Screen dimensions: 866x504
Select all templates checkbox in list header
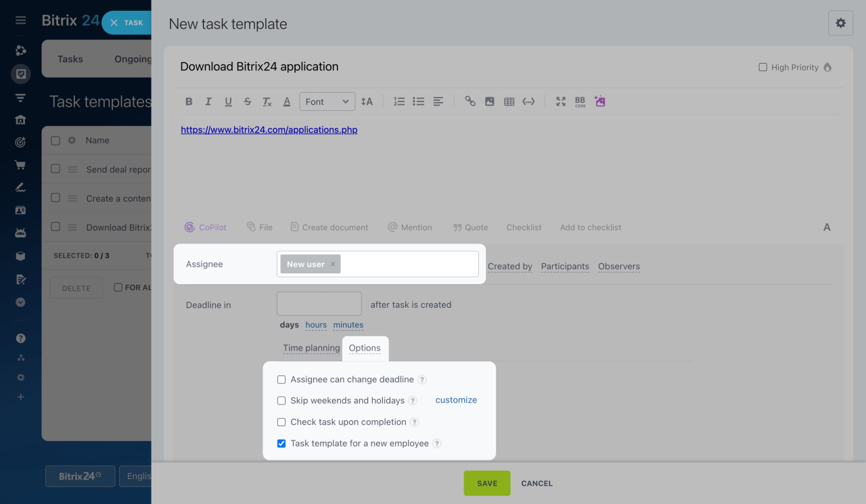tap(55, 141)
